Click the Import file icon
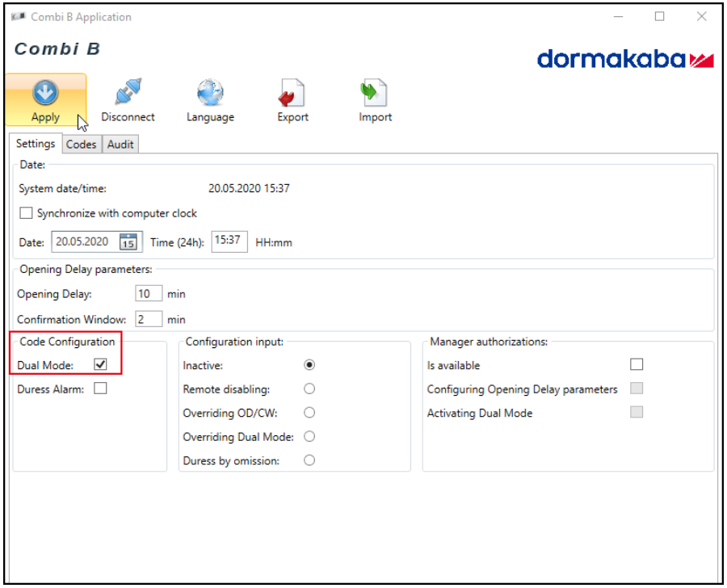This screenshot has height=588, width=727. click(x=375, y=94)
